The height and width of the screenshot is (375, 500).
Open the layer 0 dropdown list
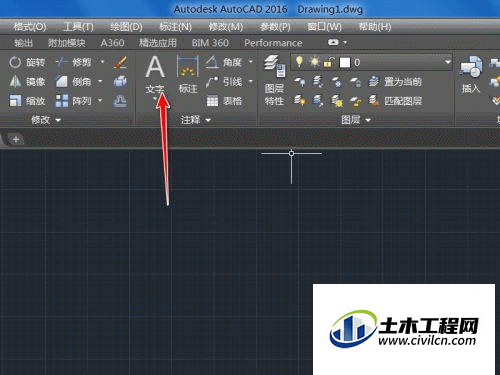pos(448,62)
